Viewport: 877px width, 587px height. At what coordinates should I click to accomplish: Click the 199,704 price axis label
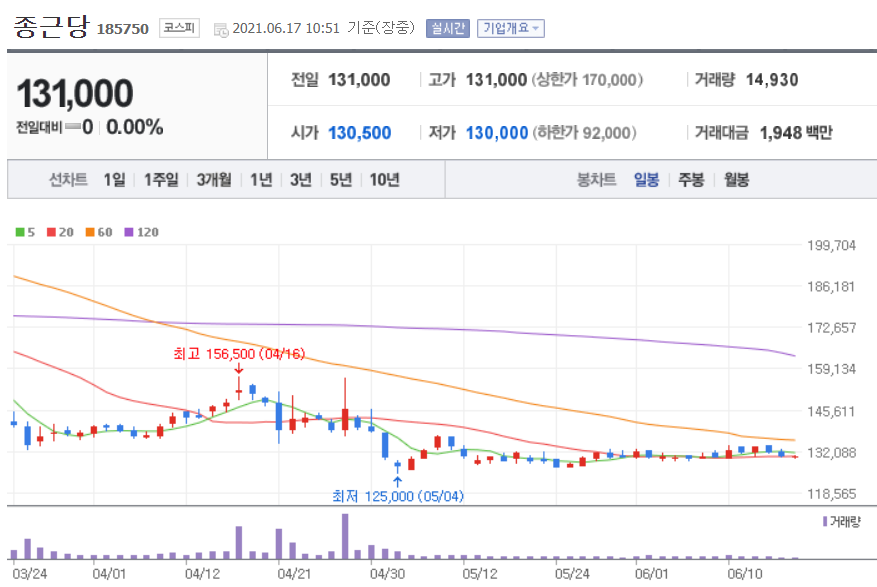point(831,245)
